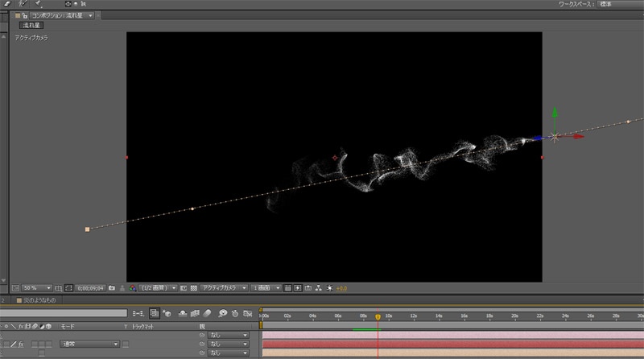Image resolution: width=644 pixels, height=359 pixels.
Task: Click the timeline search field
Action: 64,312
